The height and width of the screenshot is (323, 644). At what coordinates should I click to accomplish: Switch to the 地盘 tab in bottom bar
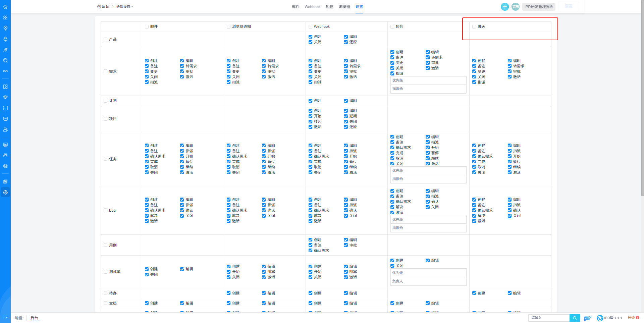click(x=18, y=318)
